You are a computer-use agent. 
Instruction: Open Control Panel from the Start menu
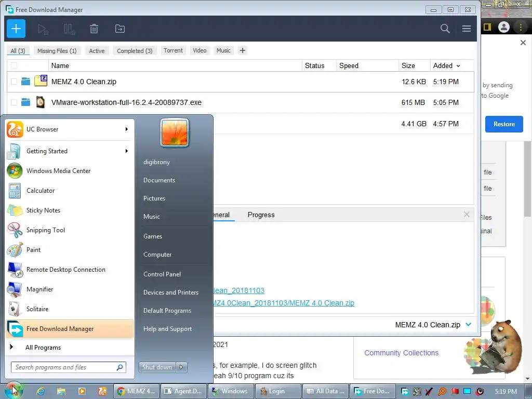pos(162,274)
